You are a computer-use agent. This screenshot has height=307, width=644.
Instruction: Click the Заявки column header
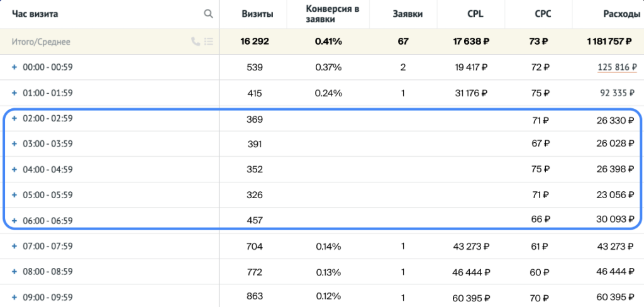coord(403,14)
